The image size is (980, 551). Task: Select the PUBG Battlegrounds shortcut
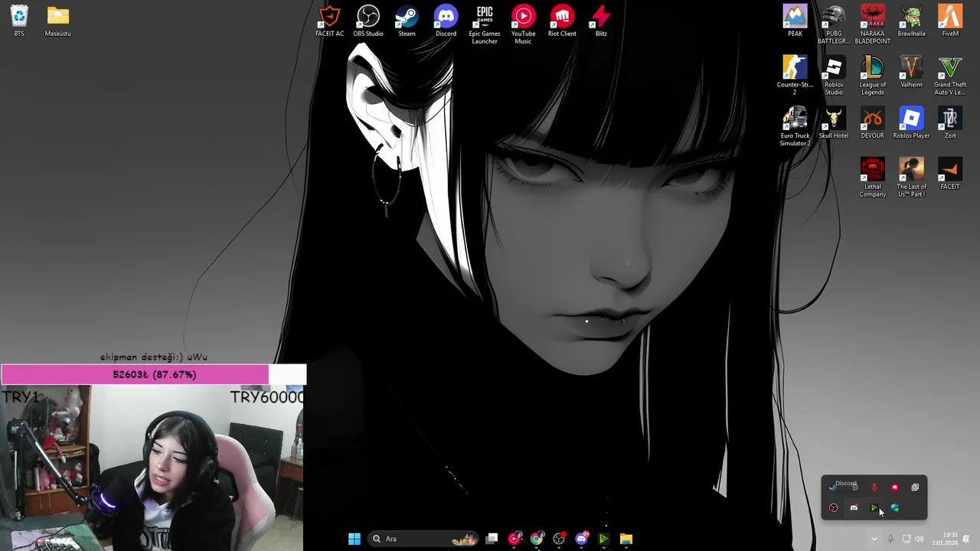coord(834,24)
